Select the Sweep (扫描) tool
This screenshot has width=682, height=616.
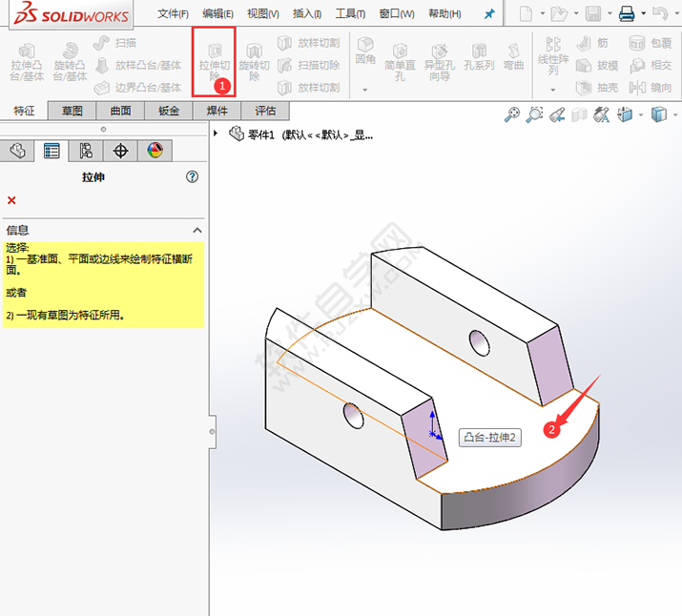coord(115,43)
